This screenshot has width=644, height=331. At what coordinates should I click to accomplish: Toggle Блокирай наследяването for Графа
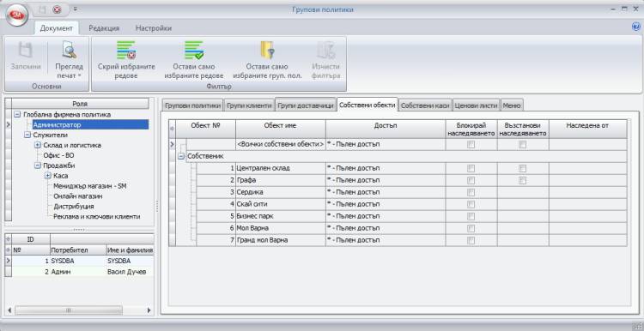tap(471, 180)
